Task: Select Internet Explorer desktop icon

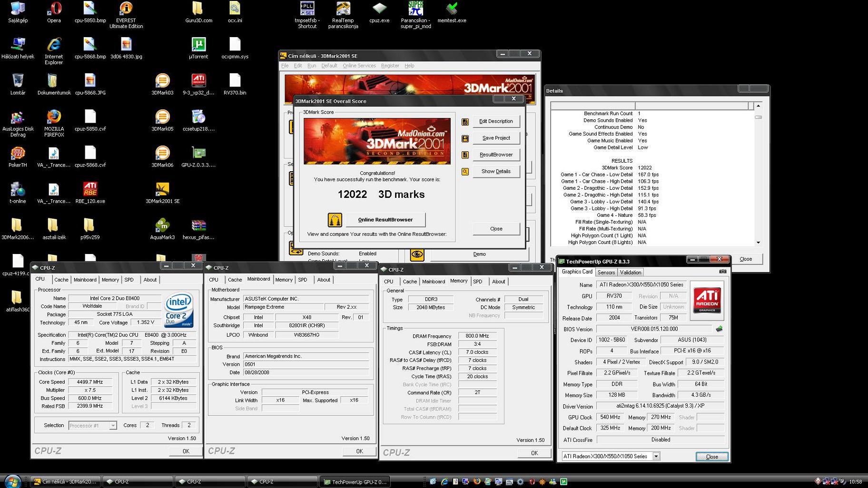Action: coord(54,51)
